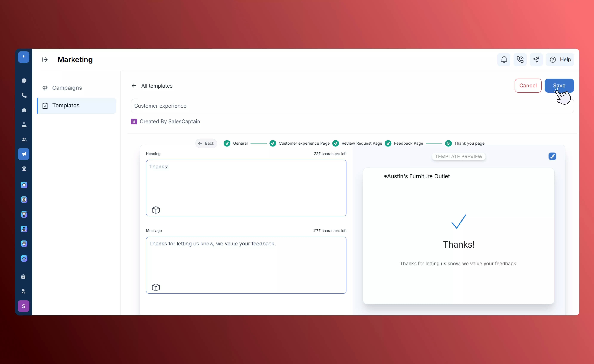Click the star reviews sidebar icon
The height and width of the screenshot is (364, 594).
(24, 185)
